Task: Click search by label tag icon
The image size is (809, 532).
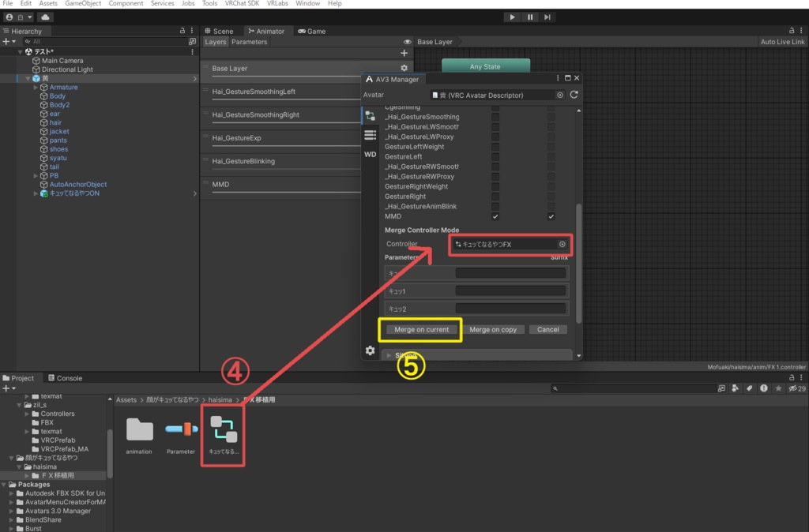Action: (x=749, y=388)
